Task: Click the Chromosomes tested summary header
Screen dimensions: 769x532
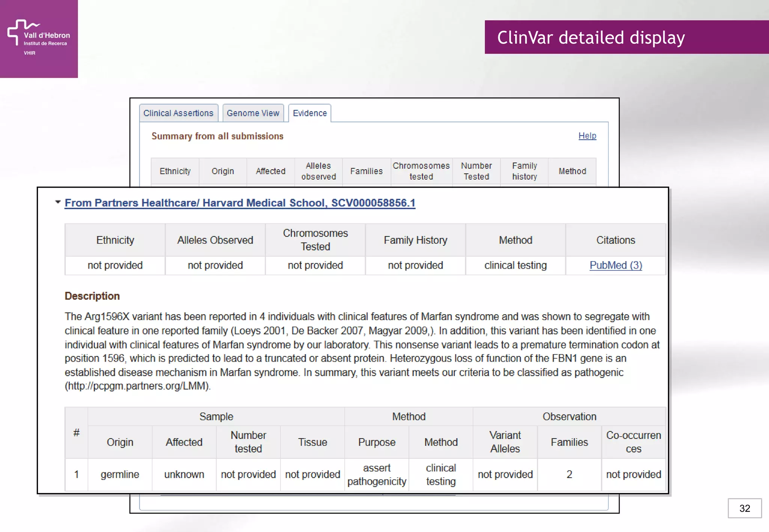Action: (421, 171)
